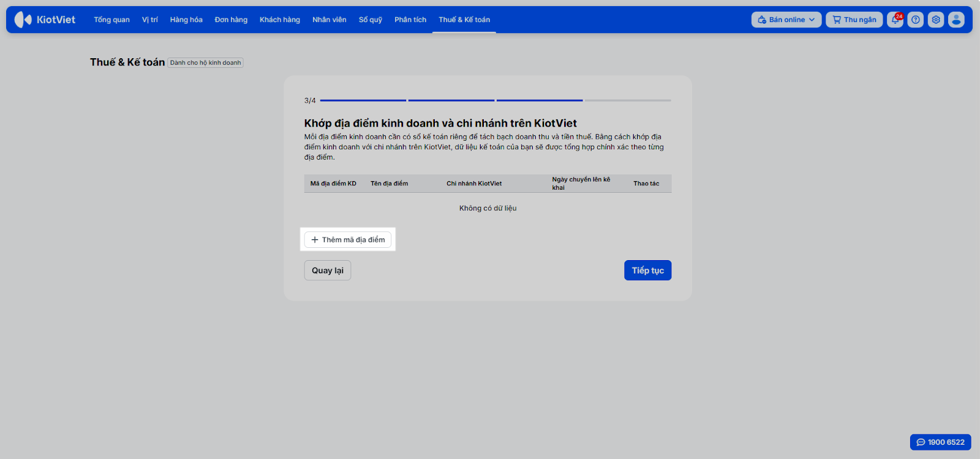Expand the Bán online dropdown
The height and width of the screenshot is (459, 980).
click(x=786, y=20)
